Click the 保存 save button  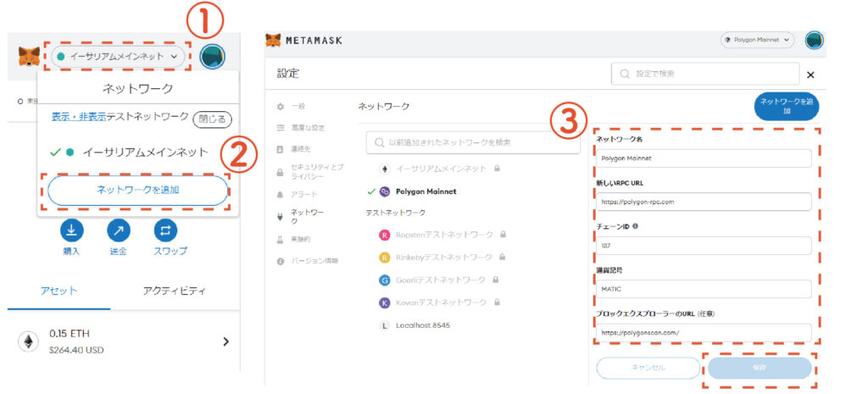pos(759,368)
